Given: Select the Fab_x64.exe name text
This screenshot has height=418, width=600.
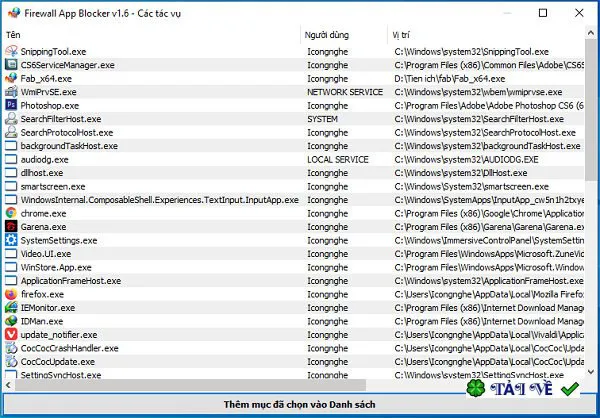Looking at the screenshot, I should pyautogui.click(x=46, y=78).
